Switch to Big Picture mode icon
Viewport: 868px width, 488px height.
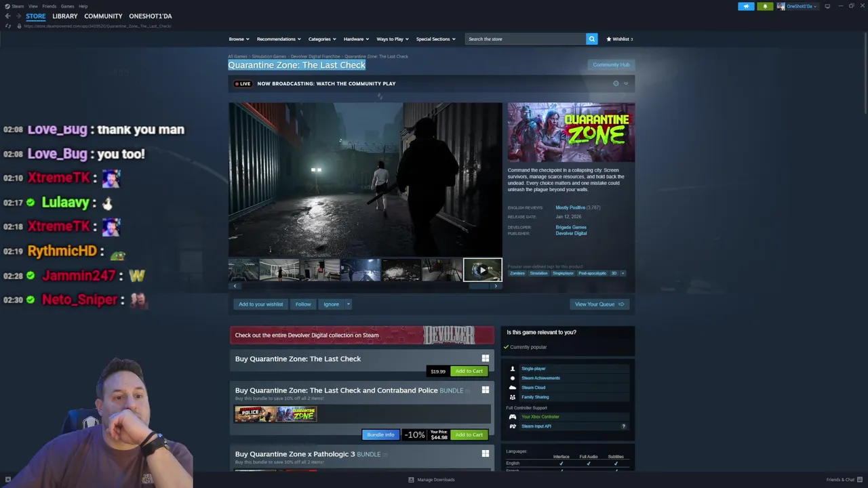(x=827, y=6)
